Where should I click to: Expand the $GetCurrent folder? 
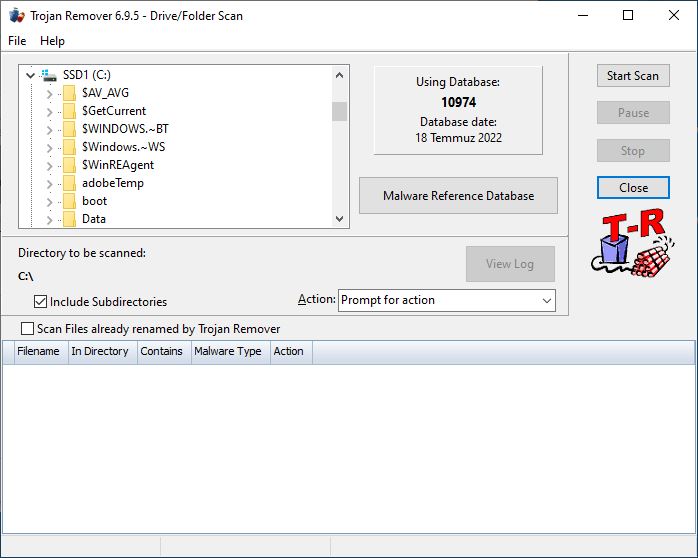(x=49, y=112)
